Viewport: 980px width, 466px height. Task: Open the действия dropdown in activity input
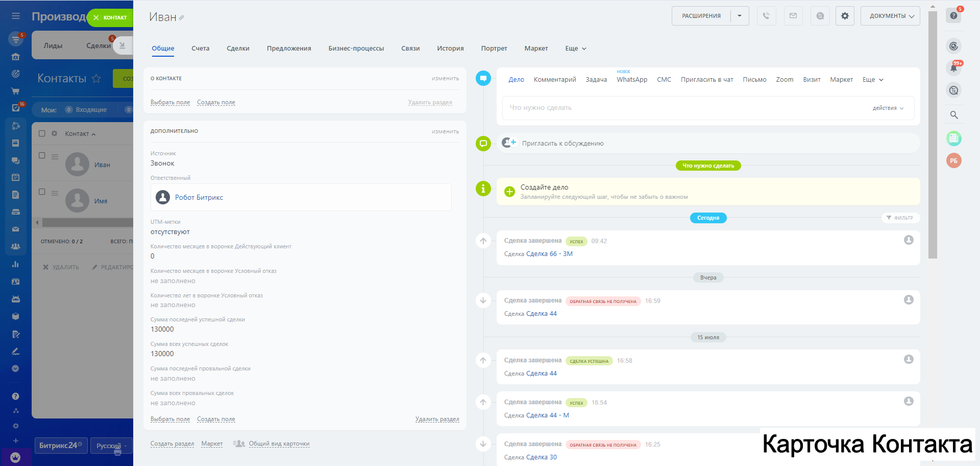[888, 108]
